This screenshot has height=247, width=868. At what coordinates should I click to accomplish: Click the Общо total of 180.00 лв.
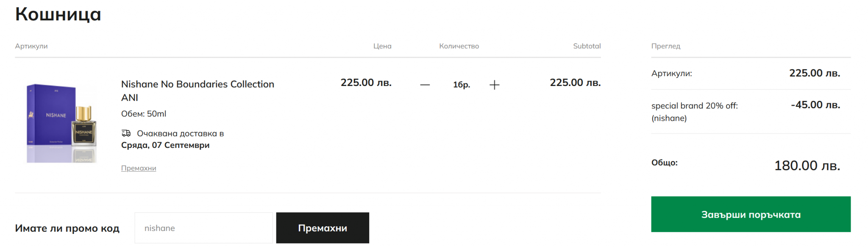[807, 165]
